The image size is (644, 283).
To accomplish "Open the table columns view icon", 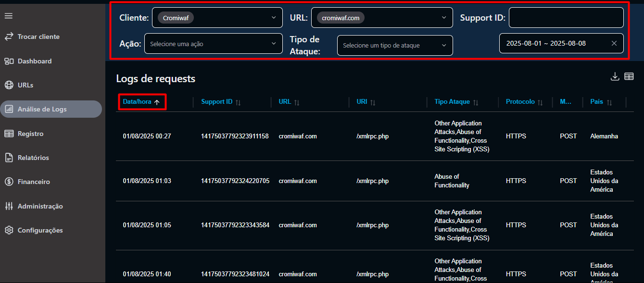I will point(629,76).
